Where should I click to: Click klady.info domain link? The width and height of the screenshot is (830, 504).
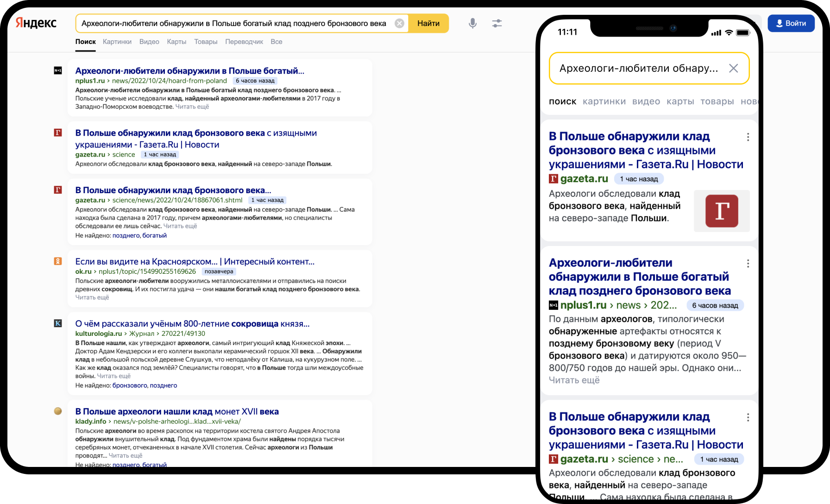[x=91, y=422]
